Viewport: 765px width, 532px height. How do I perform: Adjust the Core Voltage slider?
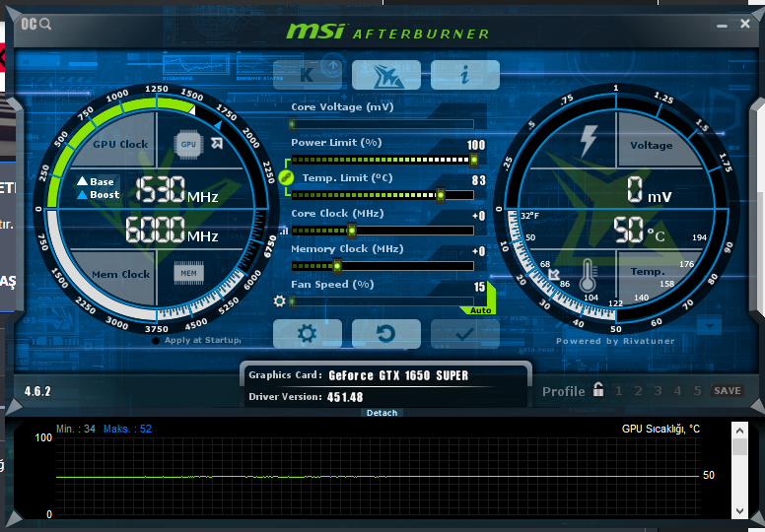(x=382, y=124)
